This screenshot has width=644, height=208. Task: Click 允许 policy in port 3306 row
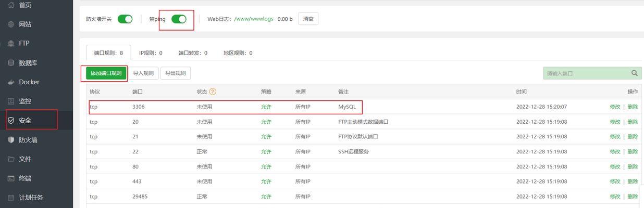click(266, 107)
